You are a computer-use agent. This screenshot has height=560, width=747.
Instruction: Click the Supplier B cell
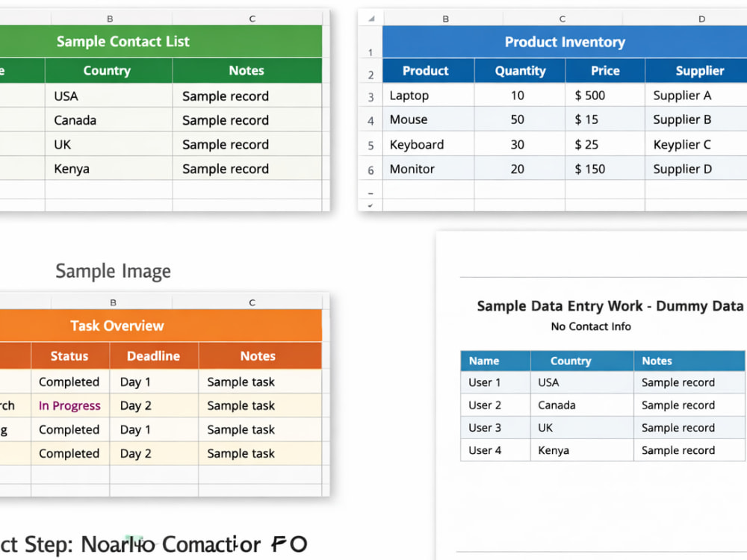[x=696, y=119]
